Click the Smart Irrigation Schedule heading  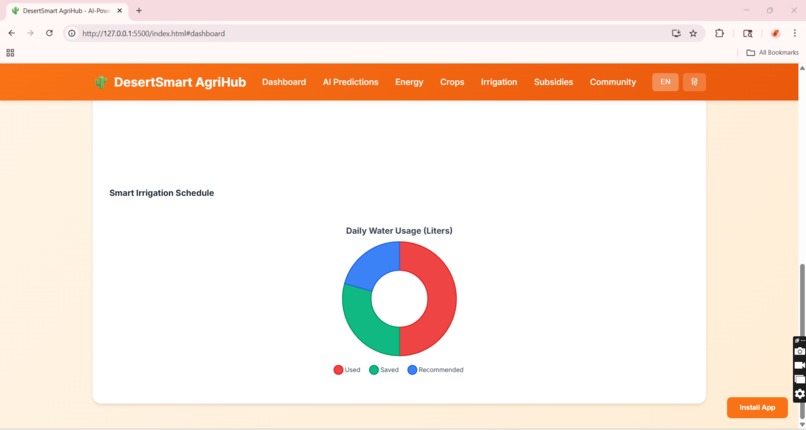point(161,193)
